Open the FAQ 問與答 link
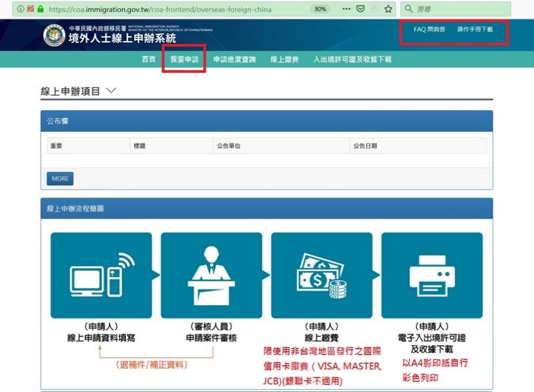 tap(429, 29)
